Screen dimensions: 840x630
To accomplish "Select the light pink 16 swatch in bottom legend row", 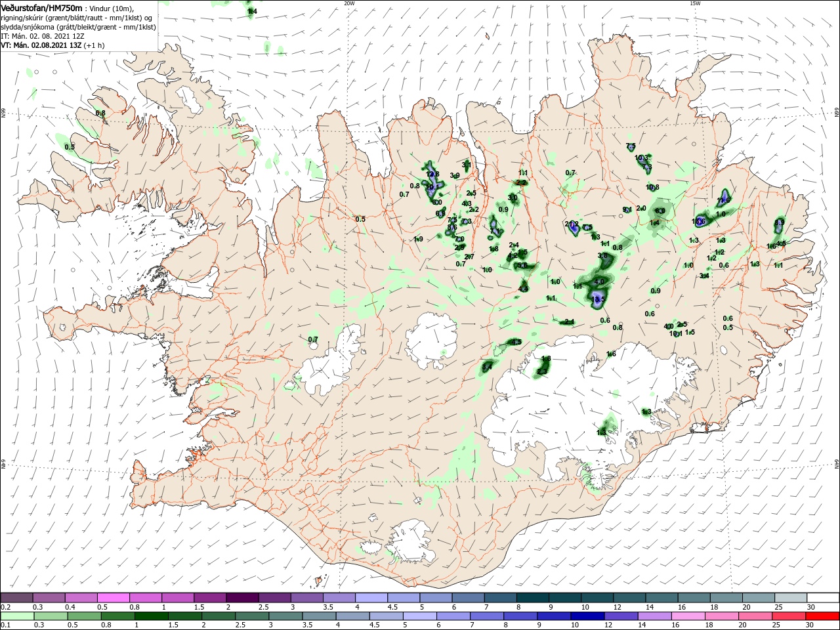I will (x=688, y=617).
